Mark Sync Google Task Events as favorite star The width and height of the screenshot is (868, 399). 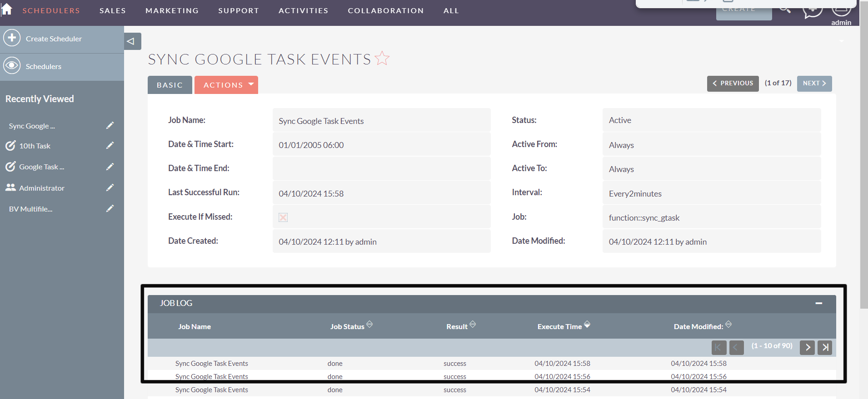382,58
